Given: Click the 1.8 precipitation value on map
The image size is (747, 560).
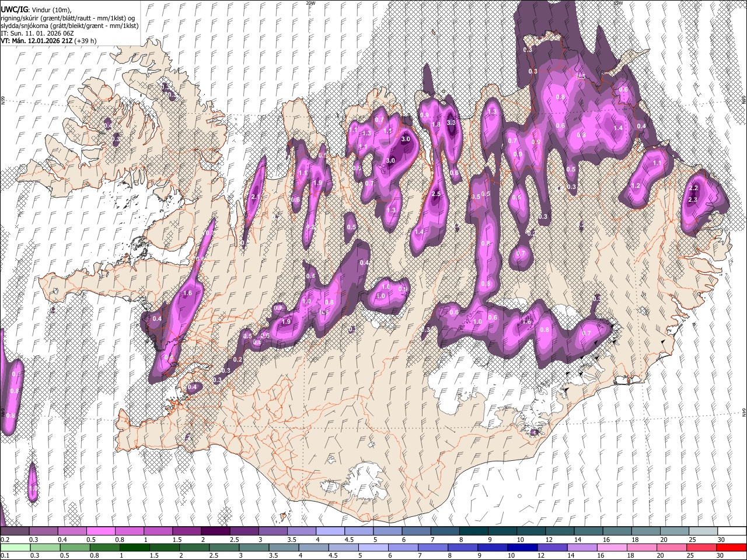Looking at the screenshot, I should click(436, 124).
